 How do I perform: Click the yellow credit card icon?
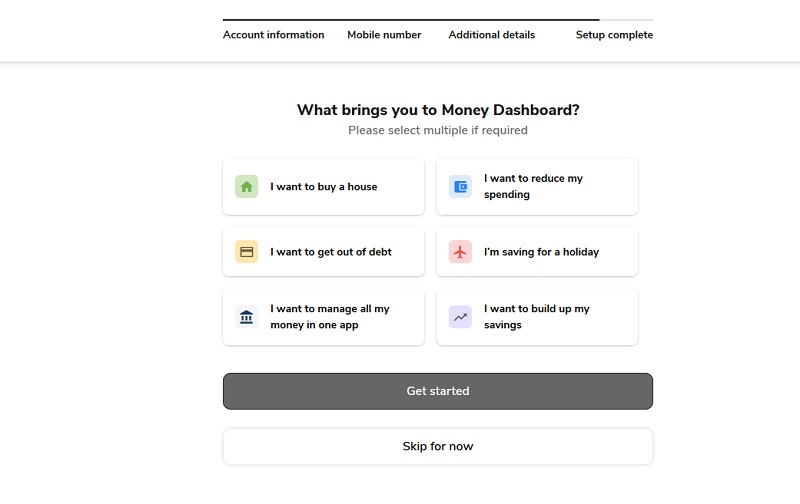pos(246,252)
